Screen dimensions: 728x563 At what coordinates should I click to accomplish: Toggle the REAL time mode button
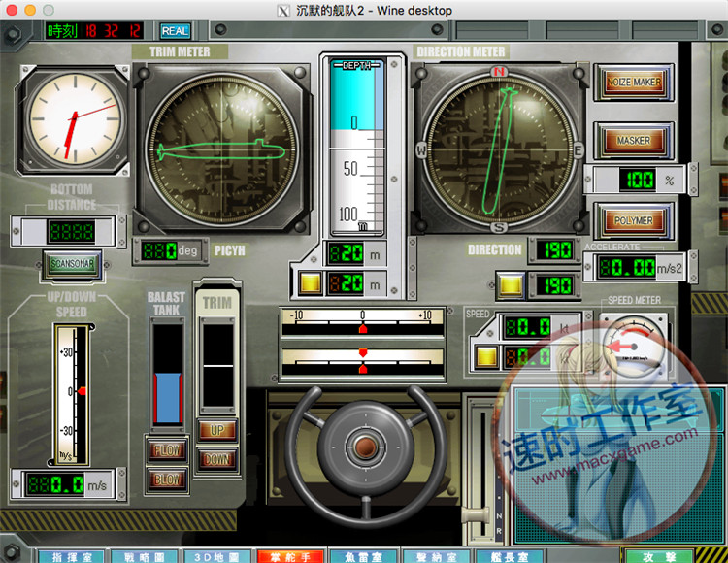(175, 31)
